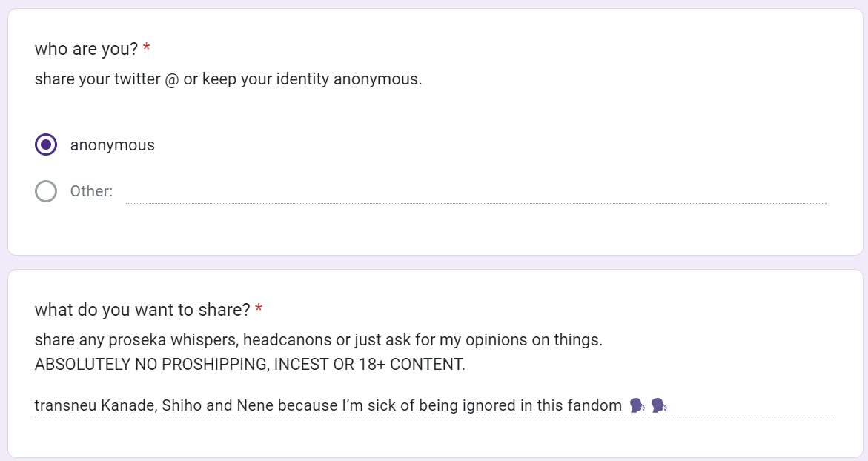This screenshot has height=461, width=868.
Task: Click the Other: label text
Action: pos(91,191)
